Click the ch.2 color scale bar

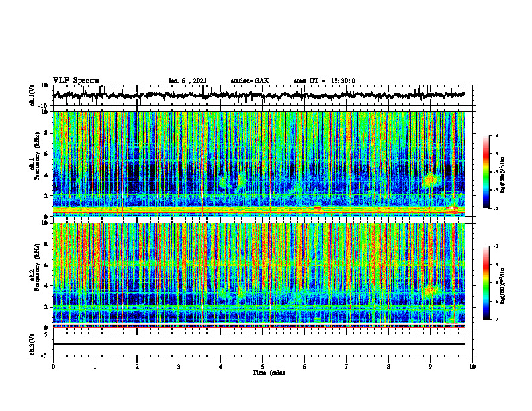486,283
